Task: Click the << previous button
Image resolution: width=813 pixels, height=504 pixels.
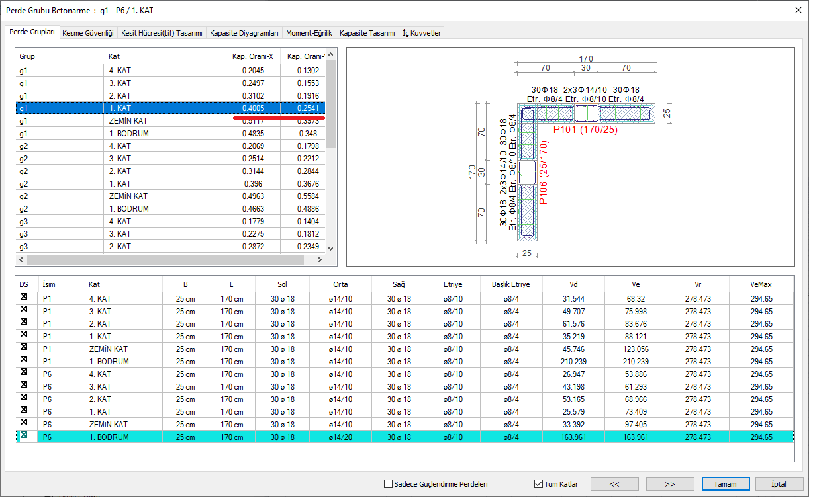Action: [614, 484]
